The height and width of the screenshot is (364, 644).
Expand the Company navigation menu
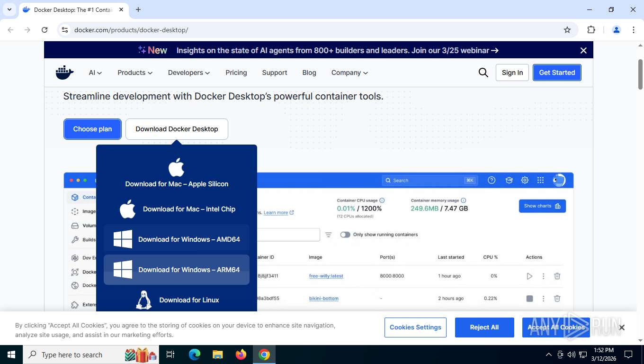(349, 73)
